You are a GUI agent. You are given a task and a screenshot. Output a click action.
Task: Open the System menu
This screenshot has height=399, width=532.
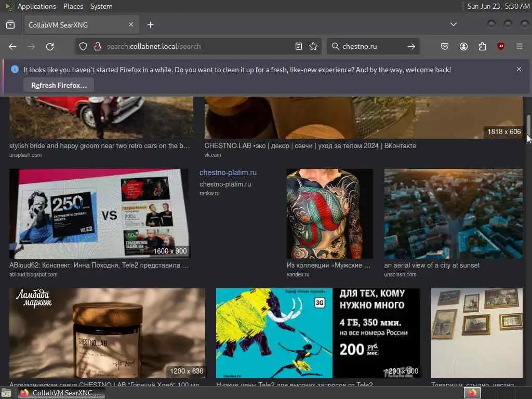101,6
